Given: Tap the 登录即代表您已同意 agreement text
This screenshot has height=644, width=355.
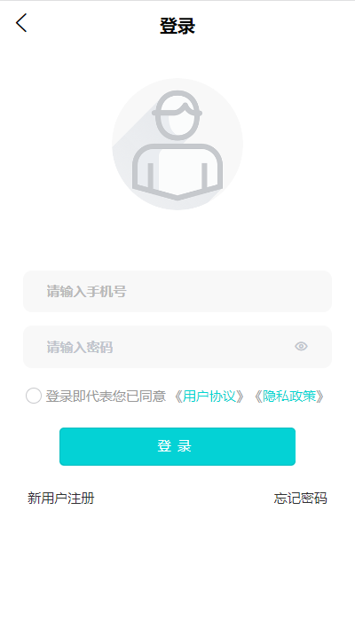Looking at the screenshot, I should 106,397.
